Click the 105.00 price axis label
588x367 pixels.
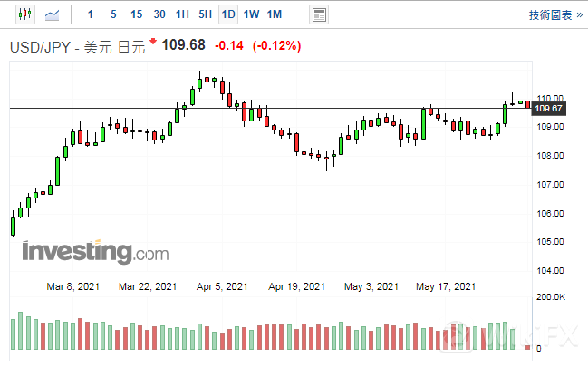550,242
